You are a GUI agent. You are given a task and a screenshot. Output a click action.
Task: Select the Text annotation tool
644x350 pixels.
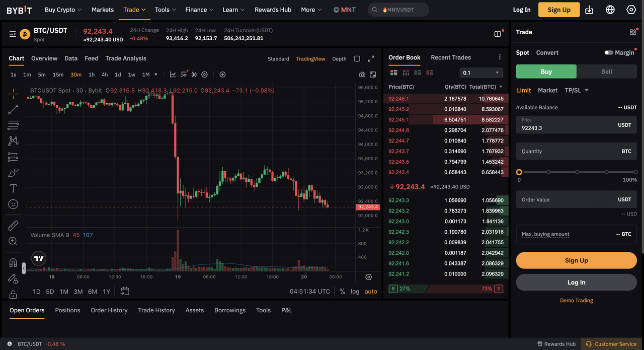pos(13,188)
